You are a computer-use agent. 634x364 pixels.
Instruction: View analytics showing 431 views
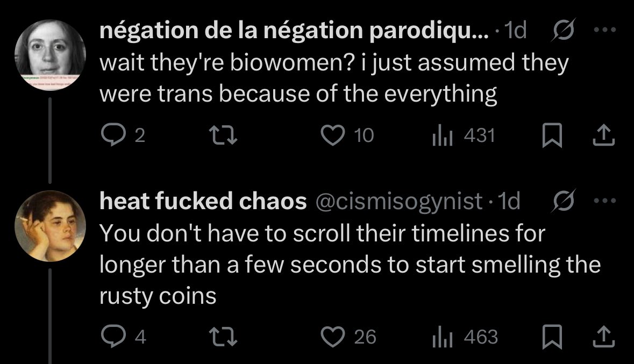click(x=464, y=135)
